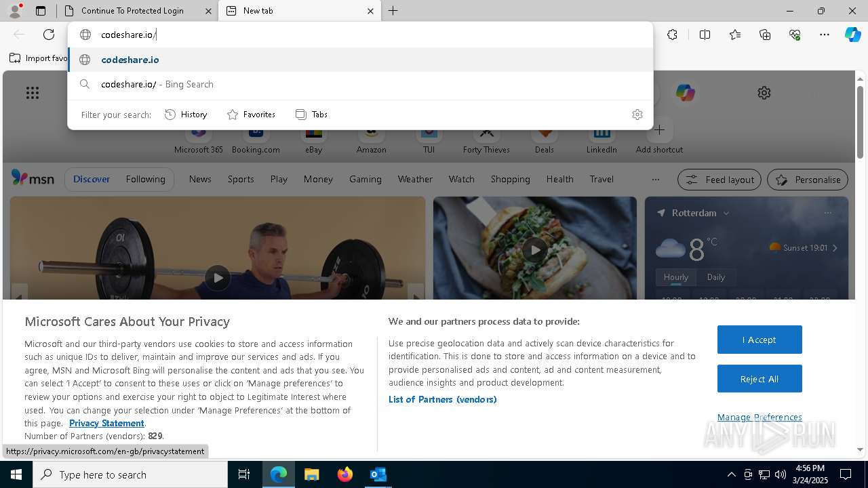
Task: Play the burger video thumbnail
Action: tap(535, 249)
